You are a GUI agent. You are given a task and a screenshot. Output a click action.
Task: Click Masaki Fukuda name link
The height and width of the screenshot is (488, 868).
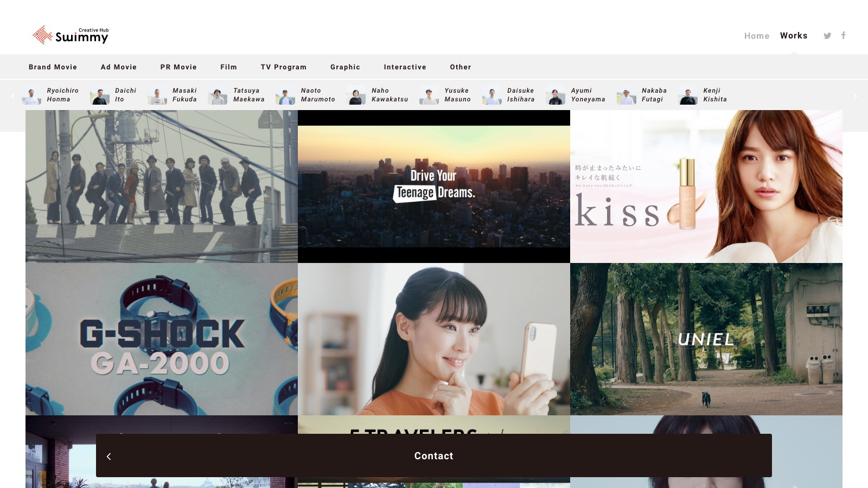184,95
